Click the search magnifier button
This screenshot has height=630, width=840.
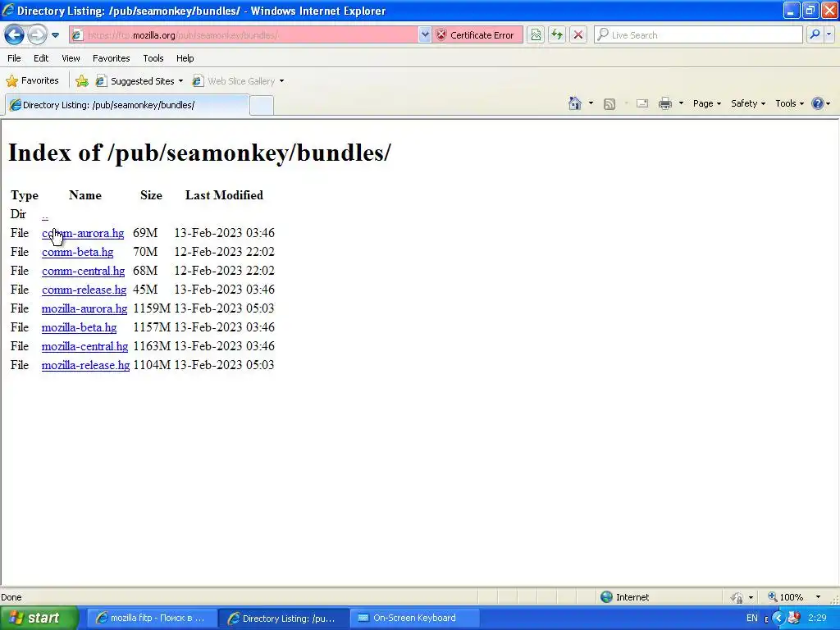[815, 34]
